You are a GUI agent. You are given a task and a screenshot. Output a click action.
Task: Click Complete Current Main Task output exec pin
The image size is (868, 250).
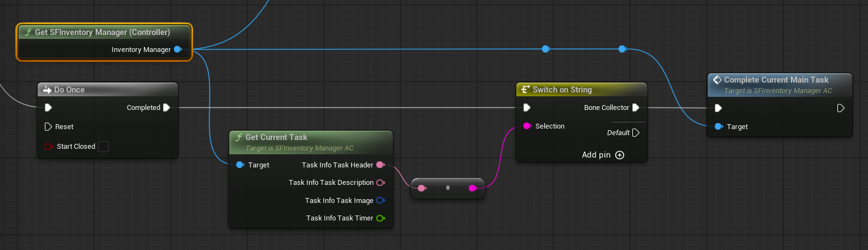841,108
